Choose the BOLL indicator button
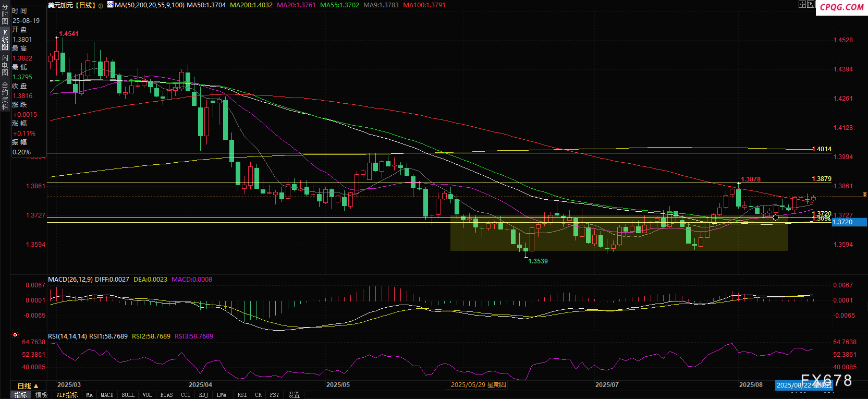The width and height of the screenshot is (868, 399). [128, 395]
